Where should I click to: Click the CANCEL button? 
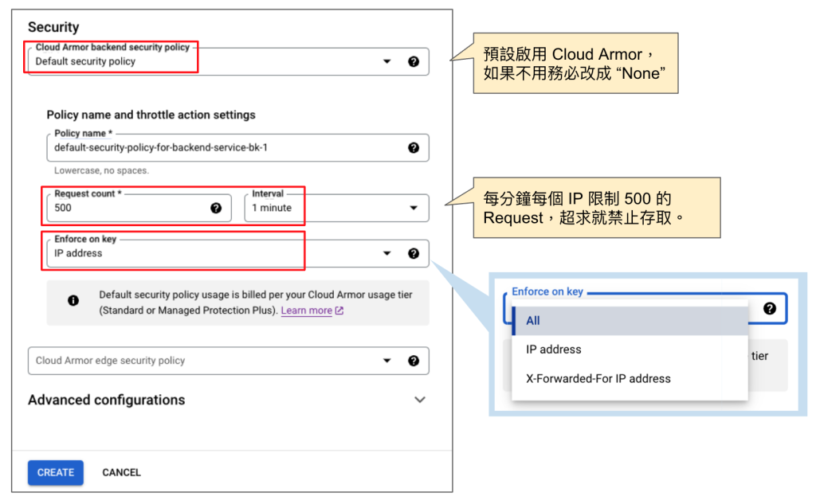pos(121,472)
